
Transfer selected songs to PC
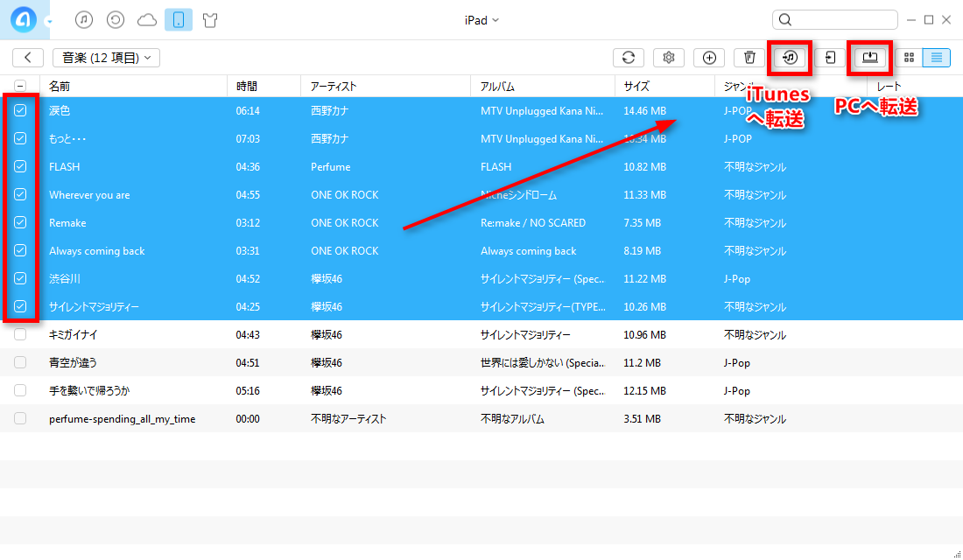[x=870, y=57]
